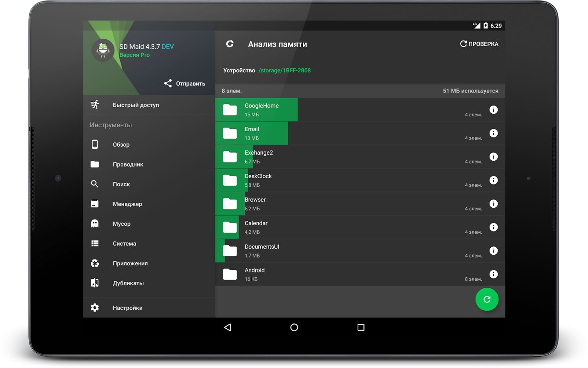Viewport: 588px width, 368px height.
Task: Open the Мусор corpse finder
Action: (x=149, y=224)
